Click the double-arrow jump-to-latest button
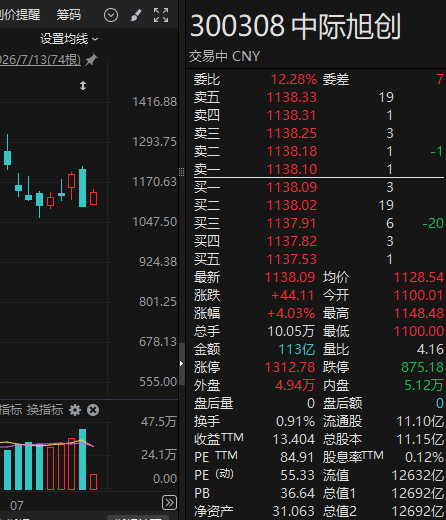 169,502
